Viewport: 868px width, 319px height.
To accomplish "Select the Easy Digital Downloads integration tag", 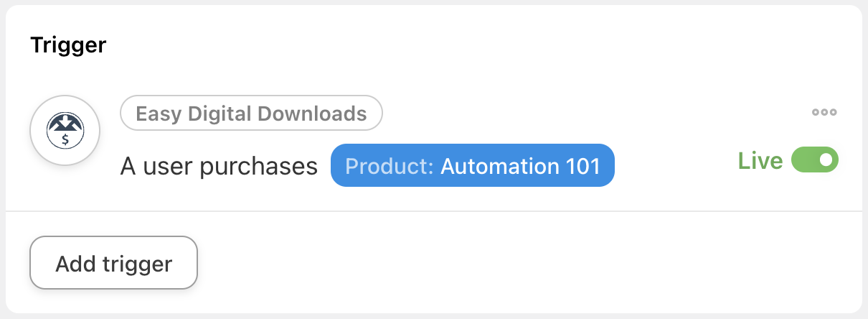I will (251, 114).
